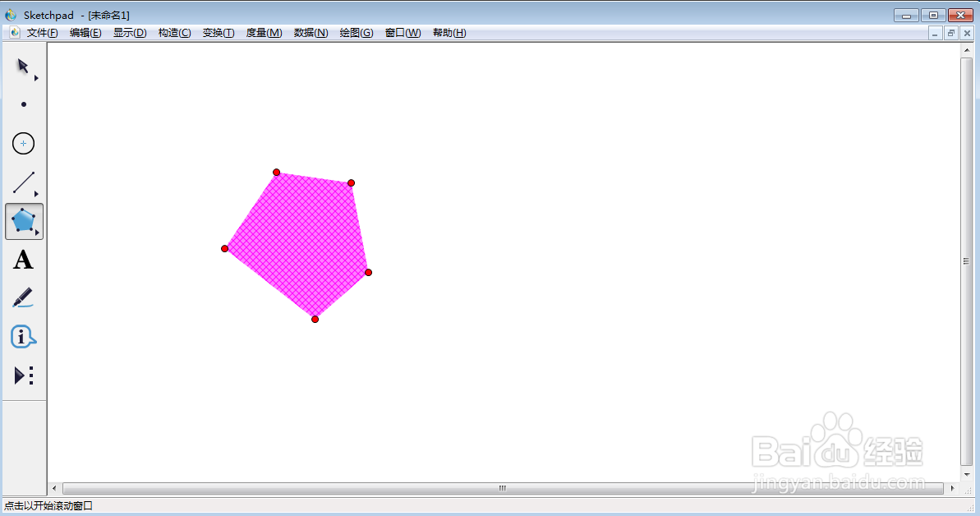Click the vertical scrollbar thumb
This screenshot has height=516, width=980.
(x=966, y=261)
